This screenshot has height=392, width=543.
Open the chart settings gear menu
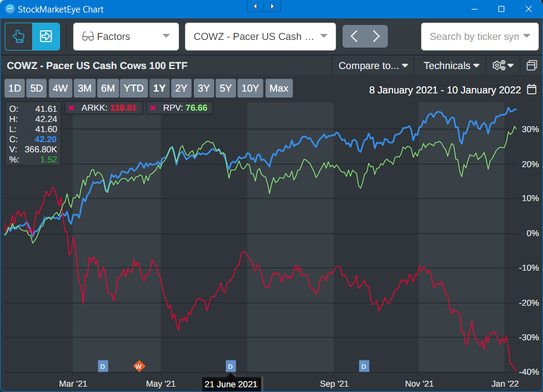pos(503,65)
